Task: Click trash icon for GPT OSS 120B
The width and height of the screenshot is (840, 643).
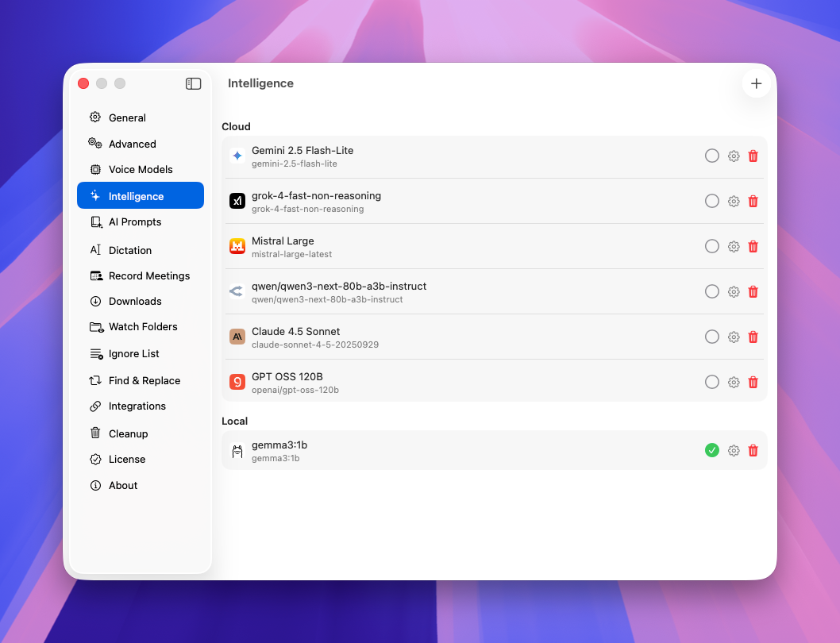Action: point(753,383)
